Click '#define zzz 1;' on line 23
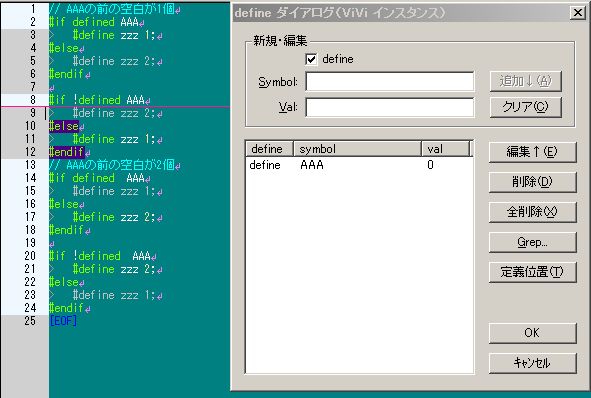This screenshot has width=591, height=398. pyautogui.click(x=114, y=295)
